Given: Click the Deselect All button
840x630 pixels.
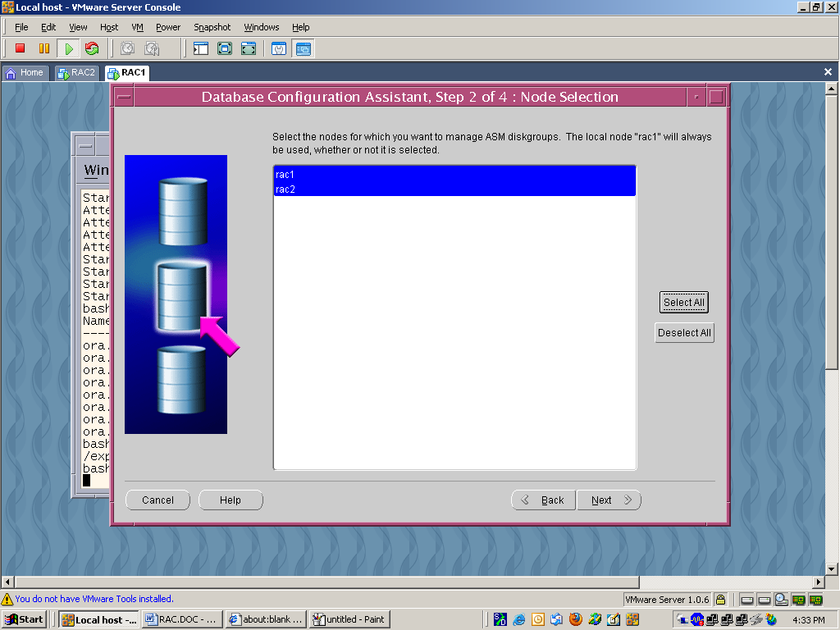Looking at the screenshot, I should (x=684, y=333).
